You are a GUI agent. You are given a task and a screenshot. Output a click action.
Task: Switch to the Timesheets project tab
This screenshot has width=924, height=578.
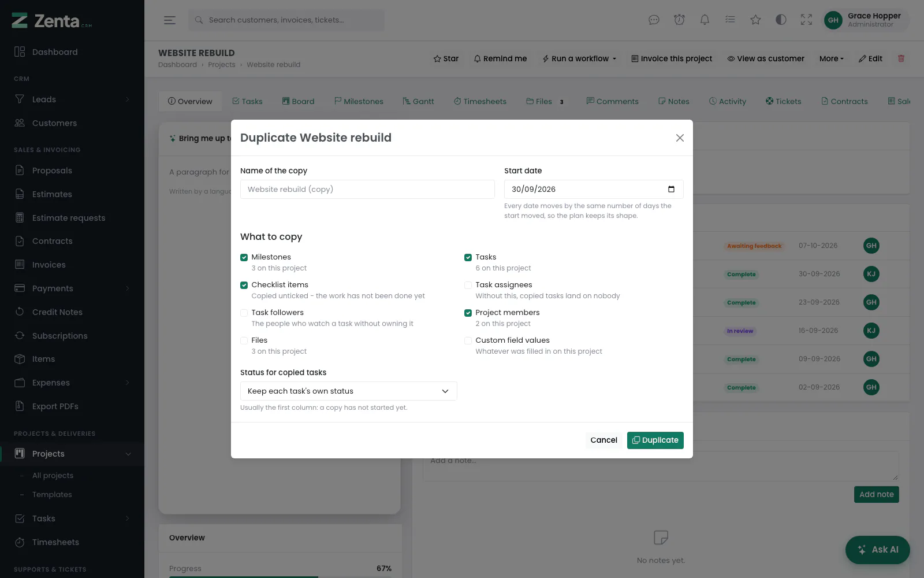(480, 101)
